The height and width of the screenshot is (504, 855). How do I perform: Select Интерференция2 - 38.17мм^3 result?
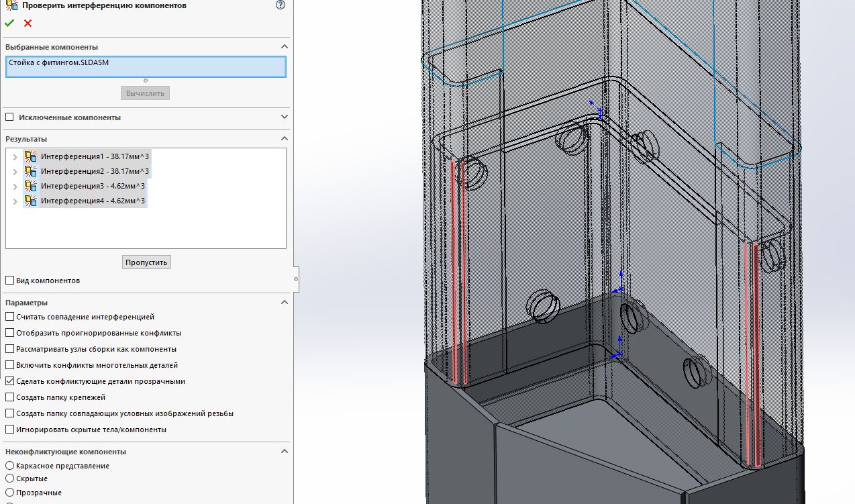95,171
